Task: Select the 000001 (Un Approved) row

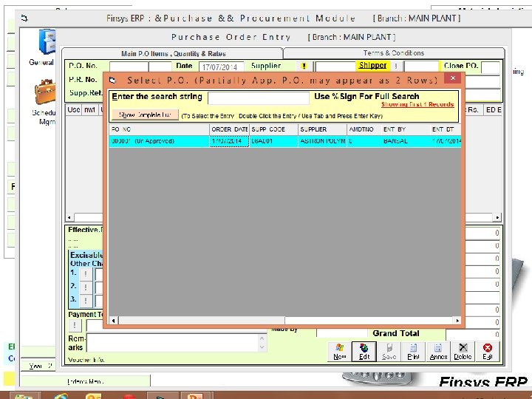Action: pos(284,141)
